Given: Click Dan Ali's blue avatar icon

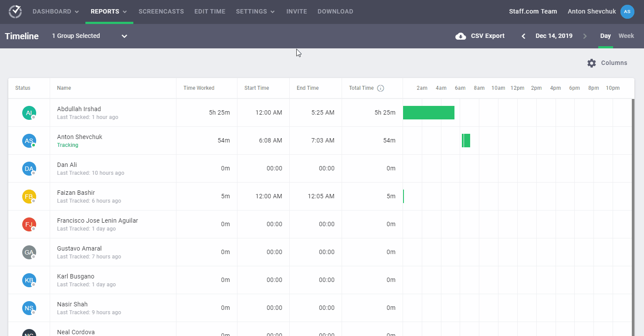Looking at the screenshot, I should 29,168.
